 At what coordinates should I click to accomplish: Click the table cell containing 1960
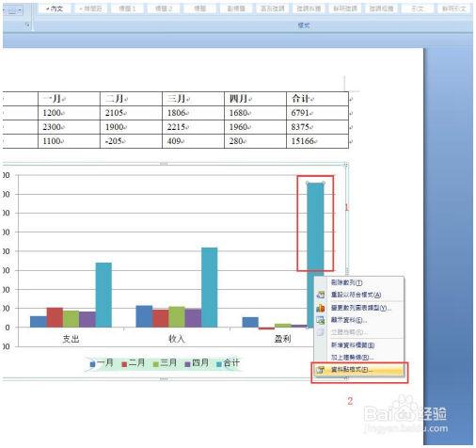point(255,127)
